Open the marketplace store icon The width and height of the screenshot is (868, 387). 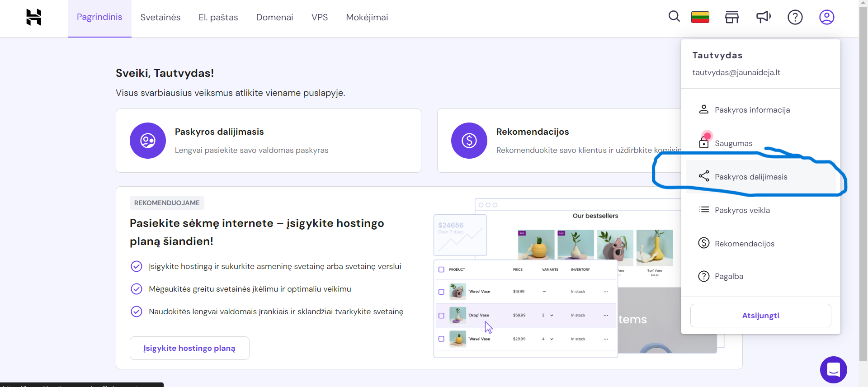click(731, 17)
